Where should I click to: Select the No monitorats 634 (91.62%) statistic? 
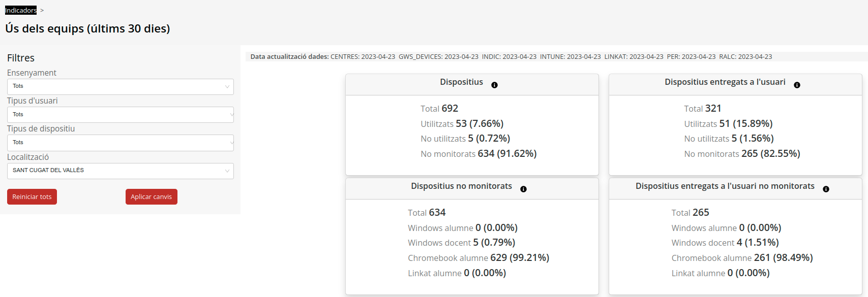click(x=478, y=154)
